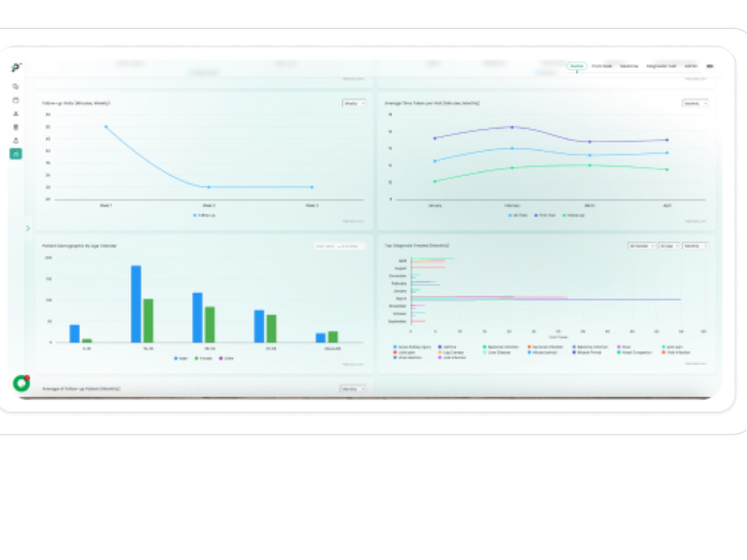
Task: Switch to the Front Desk tab
Action: [601, 66]
